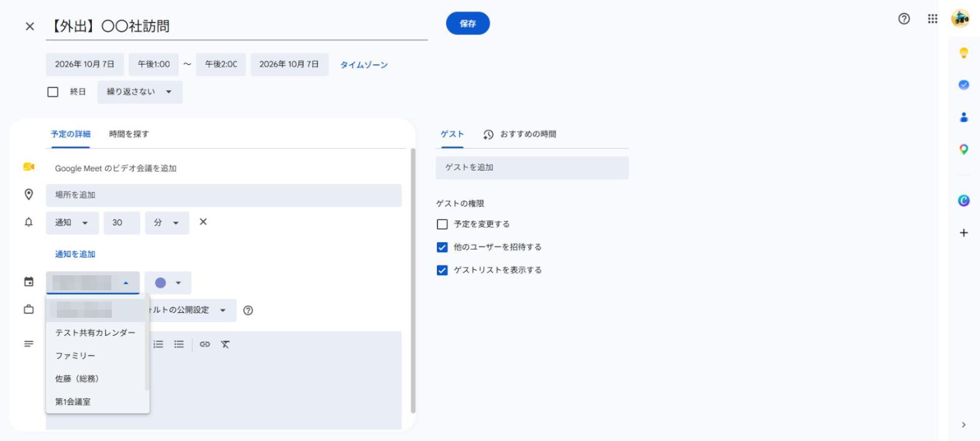Open the purple C add-on icon

[963, 201]
